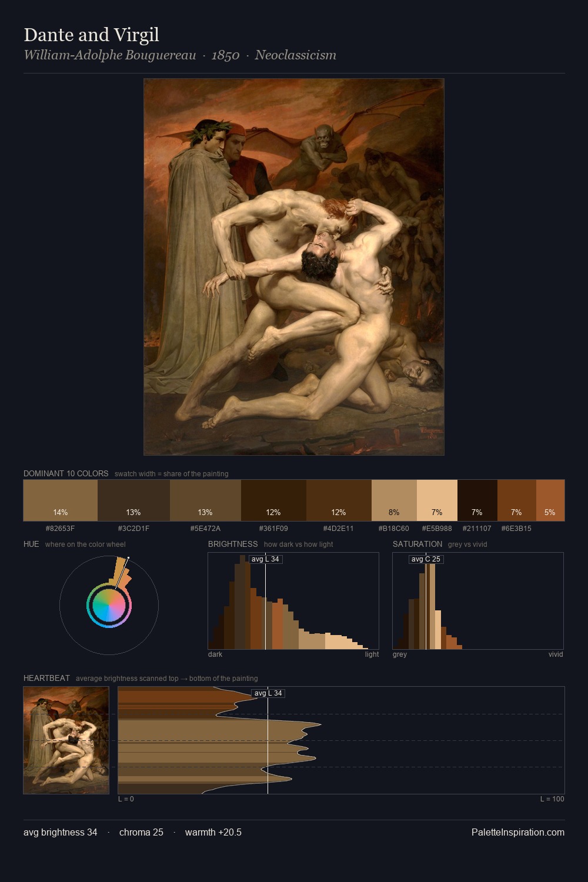Click 'how dark vs how light' caption
The width and height of the screenshot is (588, 882).
(x=298, y=544)
